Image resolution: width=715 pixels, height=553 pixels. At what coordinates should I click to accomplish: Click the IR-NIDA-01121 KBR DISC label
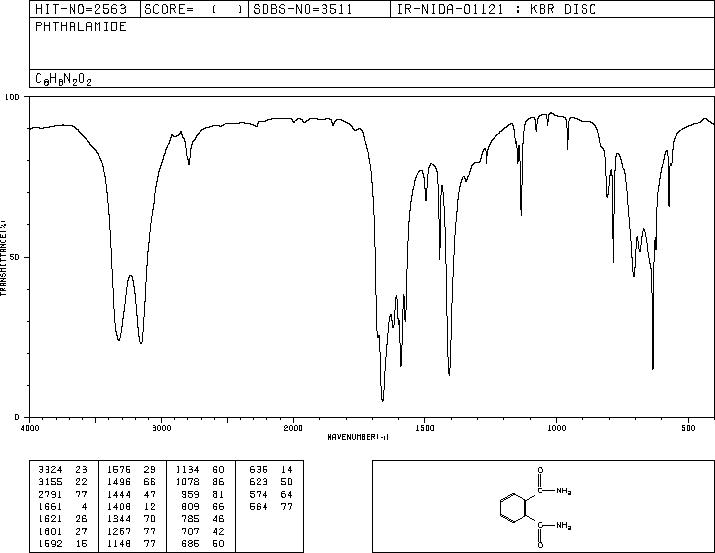(x=496, y=9)
